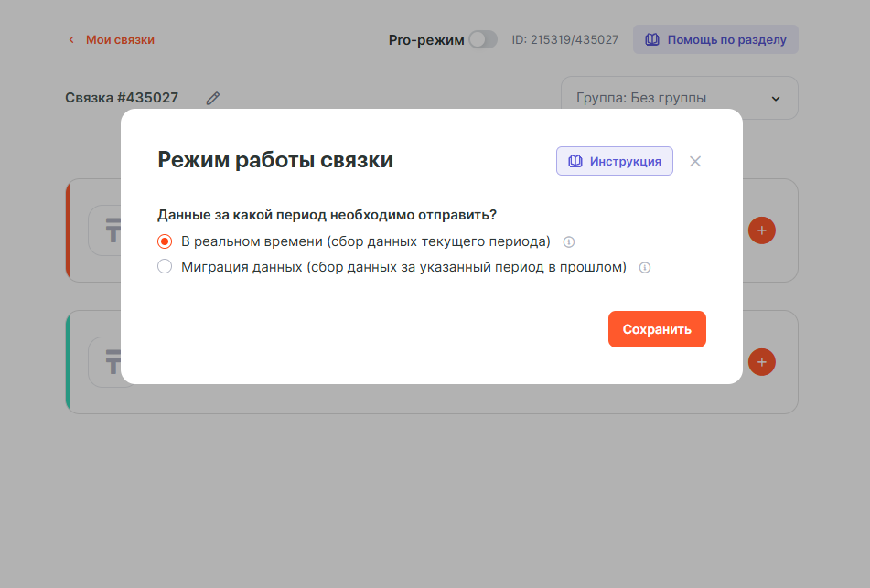This screenshot has width=870, height=588.
Task: Expand the Группа: Без группы dropdown
Action: [x=680, y=98]
